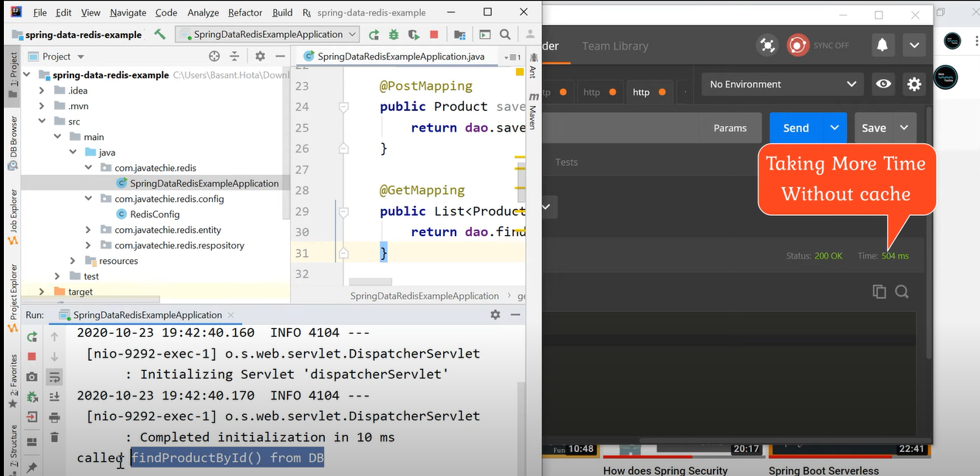Rerun application in the Run panel
980x476 pixels.
point(32,337)
